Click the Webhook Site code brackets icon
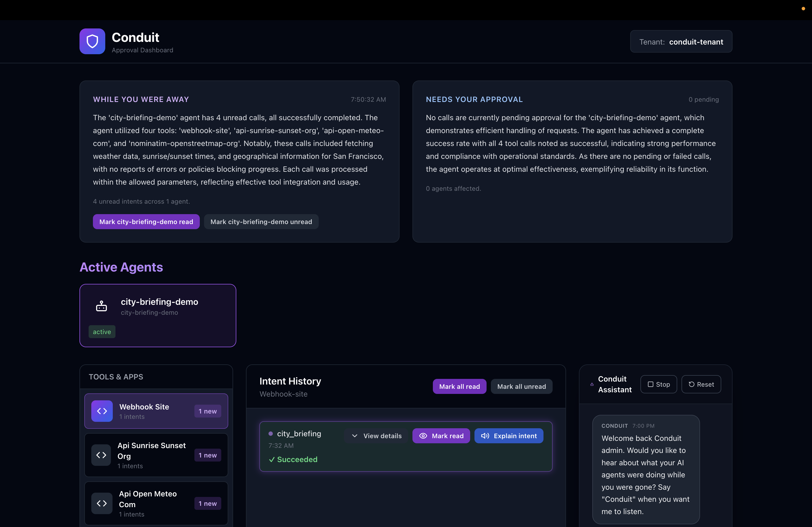The height and width of the screenshot is (527, 812). pyautogui.click(x=102, y=411)
